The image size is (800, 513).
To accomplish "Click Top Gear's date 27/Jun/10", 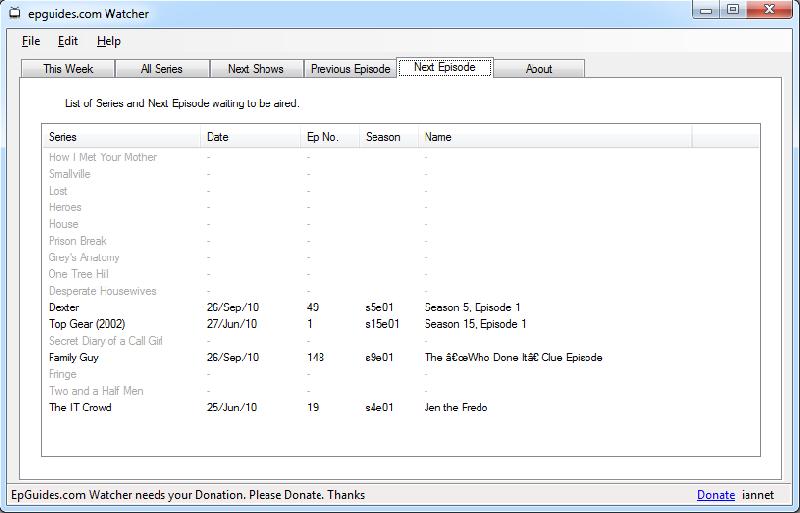I will 232,324.
